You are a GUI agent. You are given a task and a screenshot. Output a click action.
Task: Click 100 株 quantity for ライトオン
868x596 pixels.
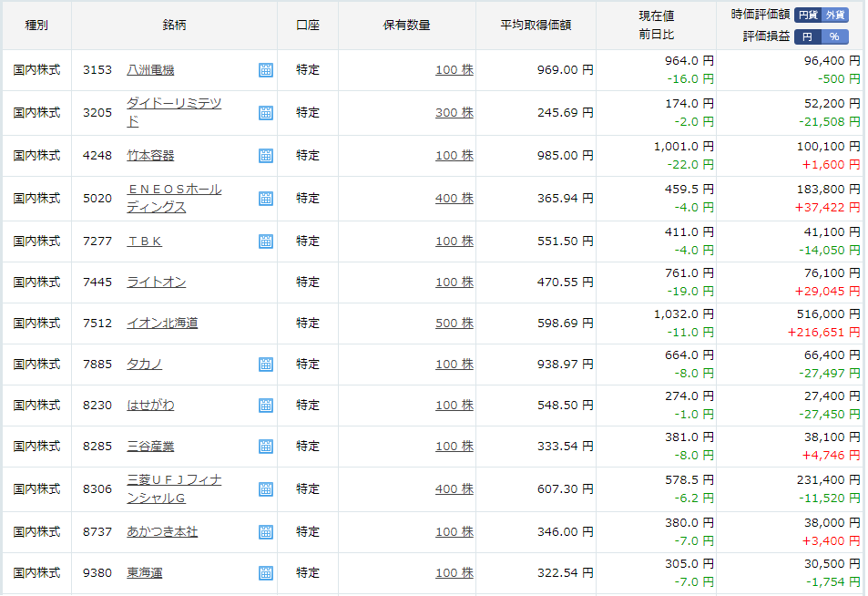point(454,283)
